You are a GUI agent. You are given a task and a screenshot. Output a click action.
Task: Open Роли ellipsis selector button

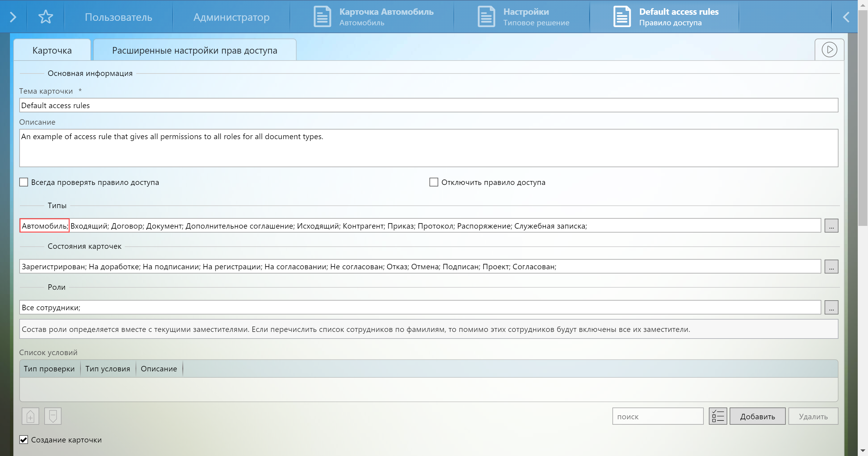click(x=831, y=308)
